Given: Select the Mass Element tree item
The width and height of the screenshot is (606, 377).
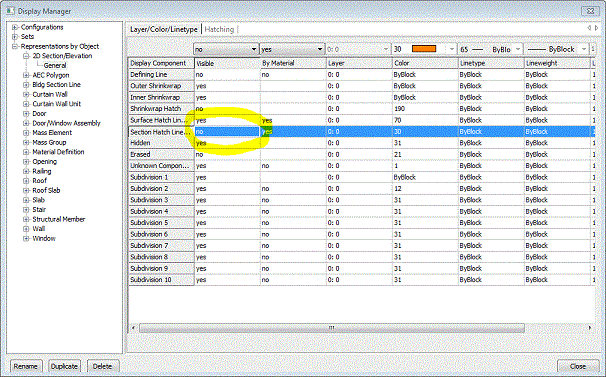Looking at the screenshot, I should [x=52, y=133].
